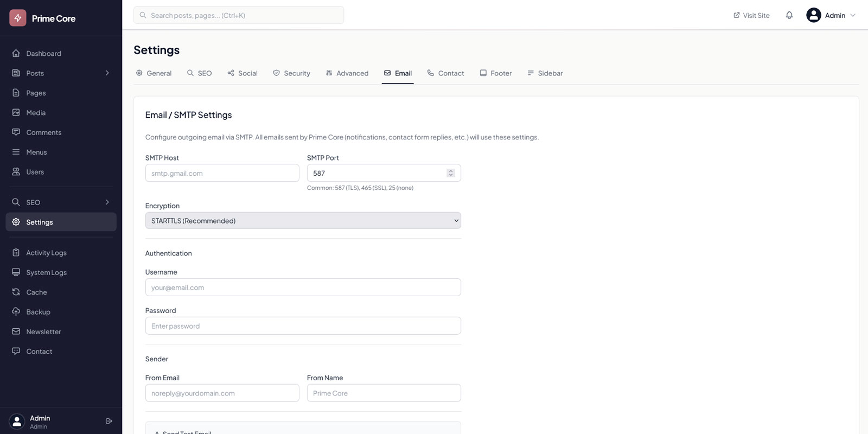The height and width of the screenshot is (434, 868).
Task: Open Media from the sidebar
Action: (36, 113)
